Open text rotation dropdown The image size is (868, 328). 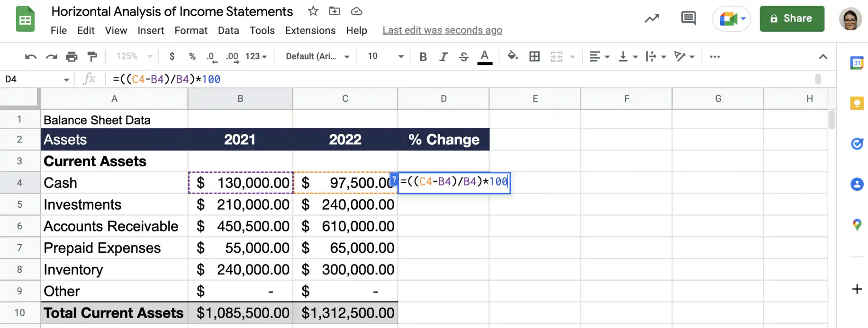(685, 57)
